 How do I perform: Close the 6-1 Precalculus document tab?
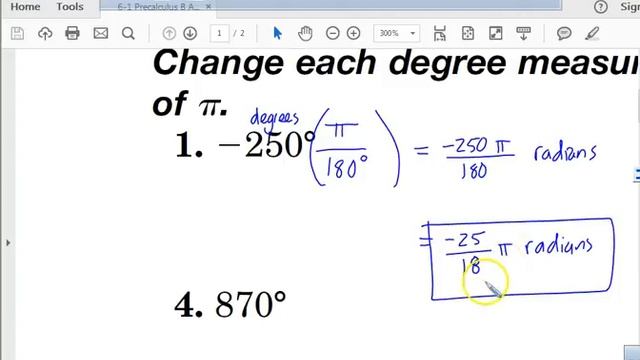(x=208, y=7)
